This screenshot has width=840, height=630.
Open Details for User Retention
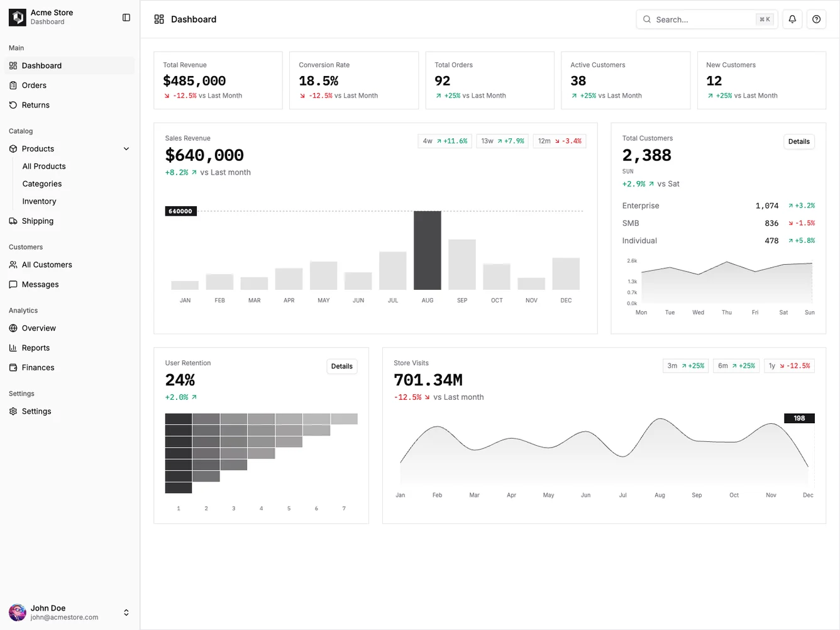[x=341, y=366]
